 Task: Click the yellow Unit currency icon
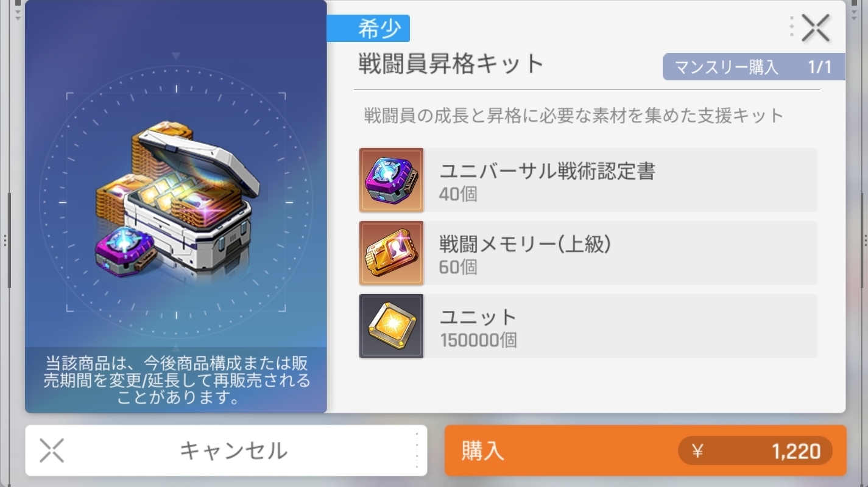(391, 326)
